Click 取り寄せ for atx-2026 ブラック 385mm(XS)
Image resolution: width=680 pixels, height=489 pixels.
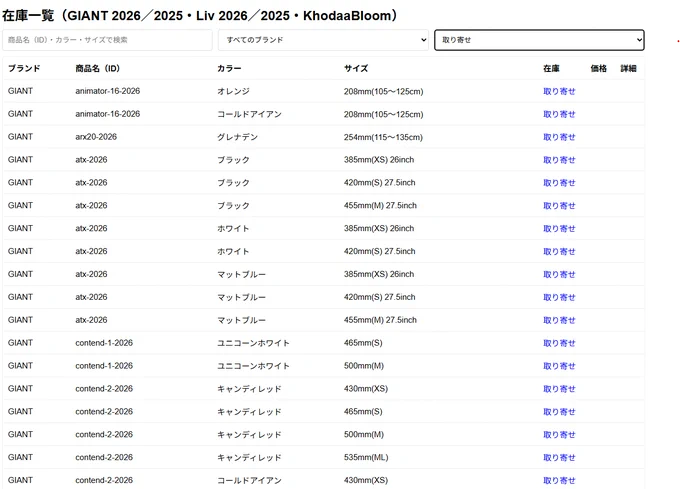click(559, 160)
